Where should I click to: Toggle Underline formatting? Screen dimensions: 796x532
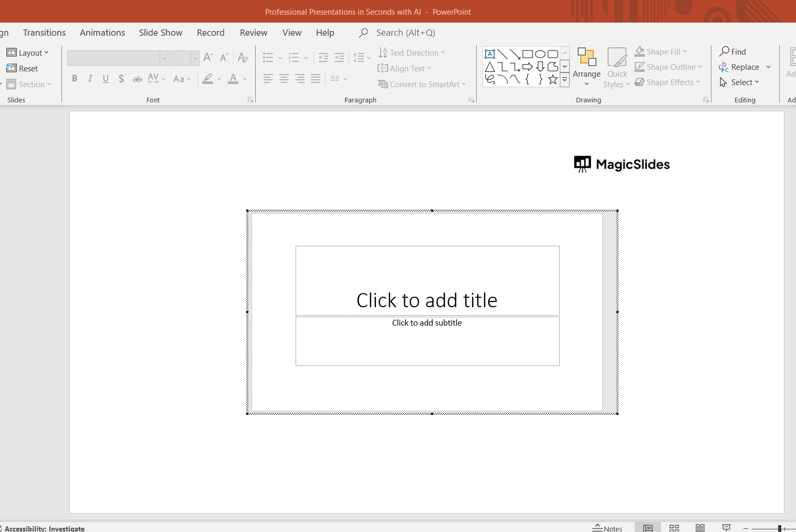106,79
